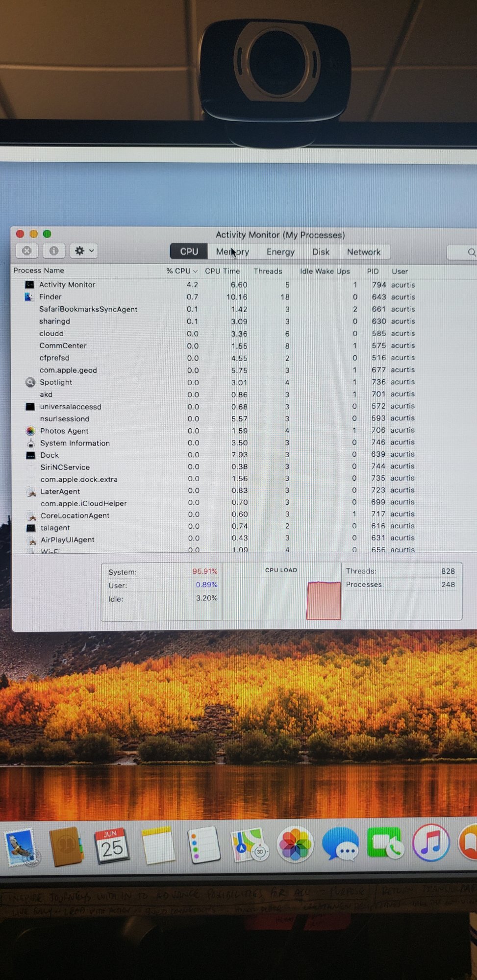
Task: Switch to the Disk tab
Action: coord(321,252)
